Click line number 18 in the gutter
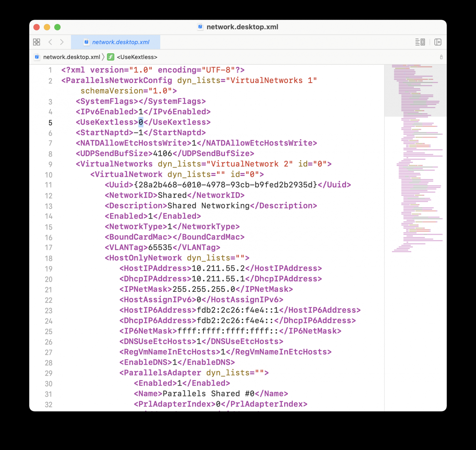 (x=48, y=258)
